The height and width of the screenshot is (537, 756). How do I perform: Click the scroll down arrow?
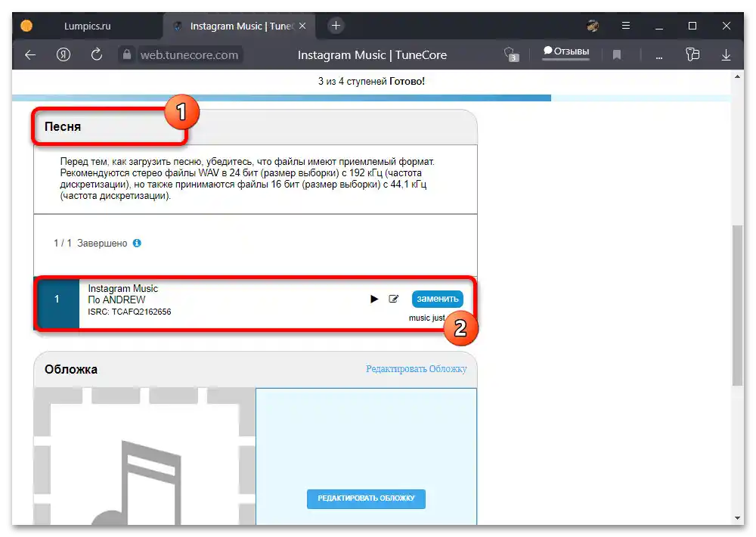tap(737, 518)
